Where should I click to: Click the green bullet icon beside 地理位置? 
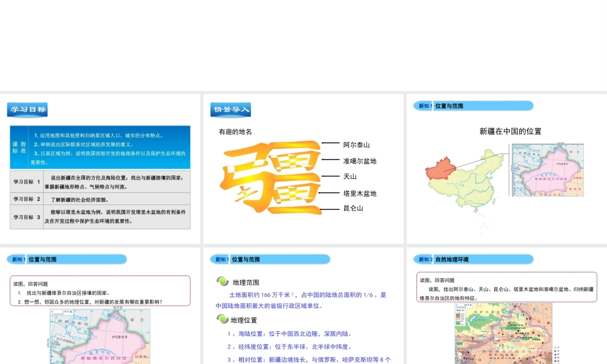coord(223,318)
